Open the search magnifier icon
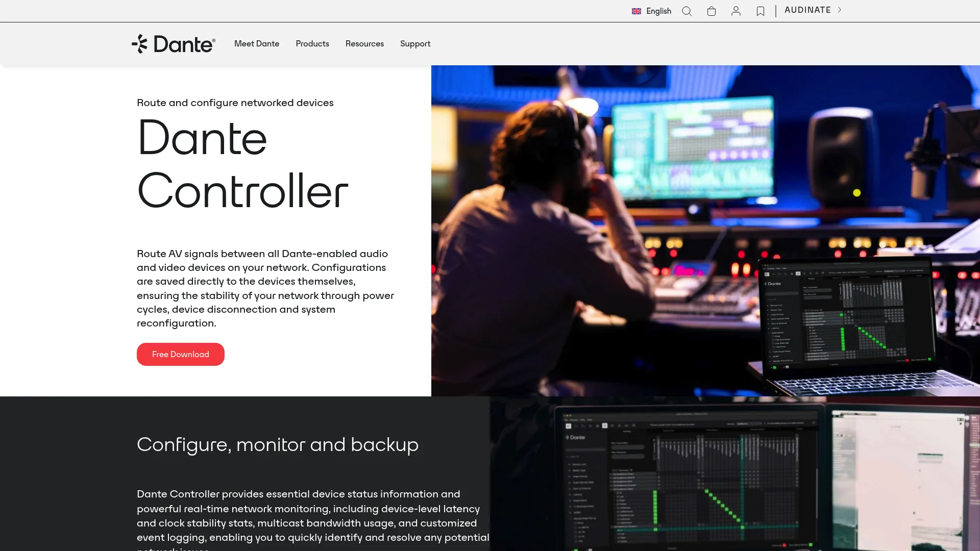Viewport: 980px width, 551px height. click(x=687, y=11)
